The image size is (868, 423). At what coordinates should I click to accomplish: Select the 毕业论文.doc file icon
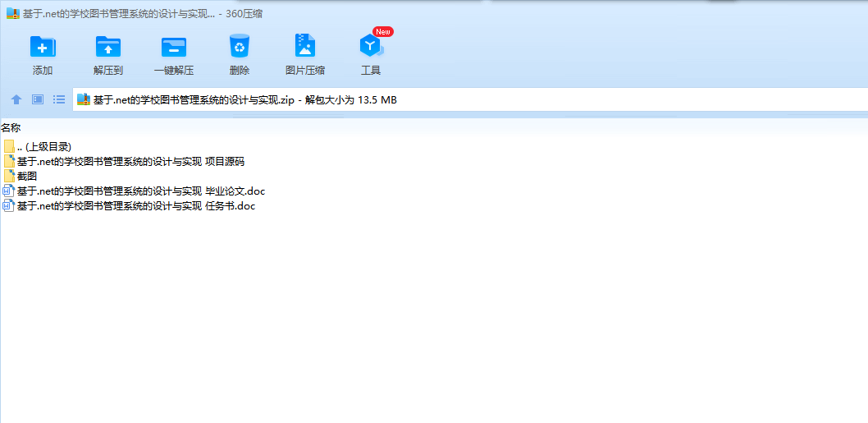(x=9, y=191)
